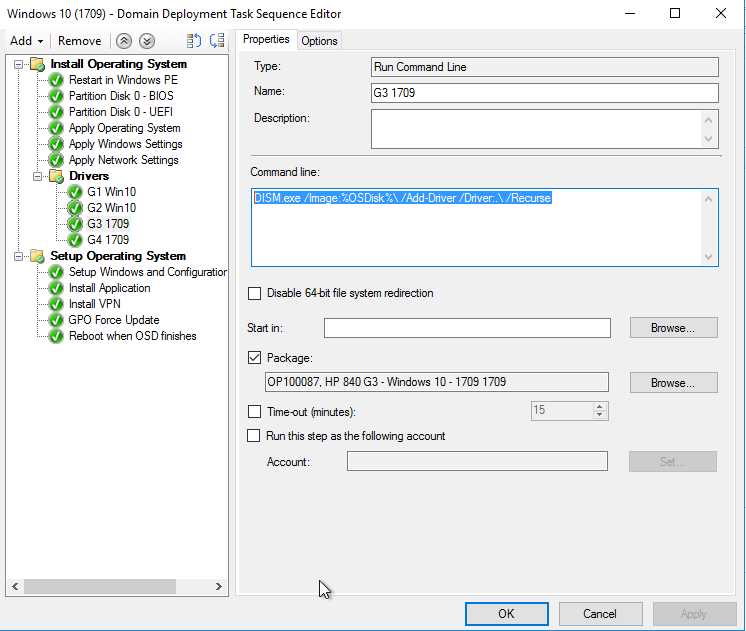Click the Drivers group folder icon
The height and width of the screenshot is (631, 746).
[56, 176]
